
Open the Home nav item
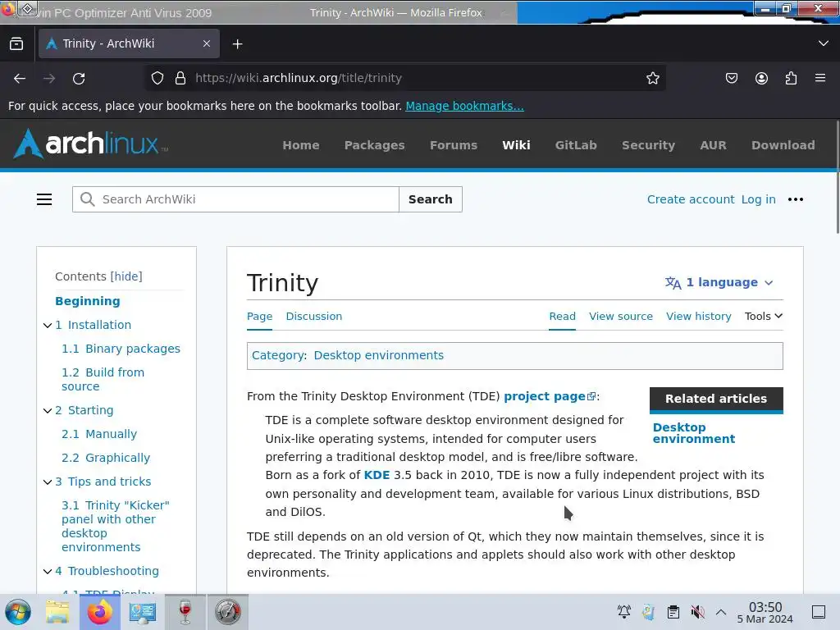click(x=301, y=145)
